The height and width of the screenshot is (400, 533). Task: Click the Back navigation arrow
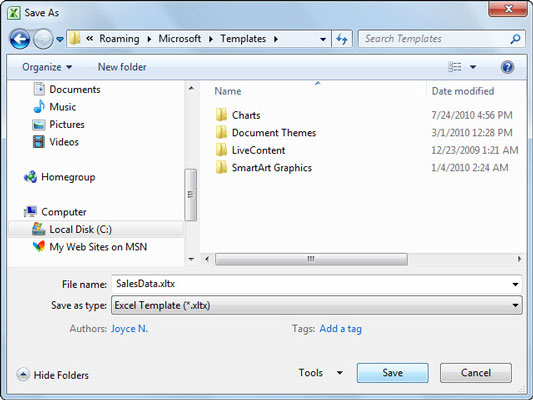(x=20, y=39)
